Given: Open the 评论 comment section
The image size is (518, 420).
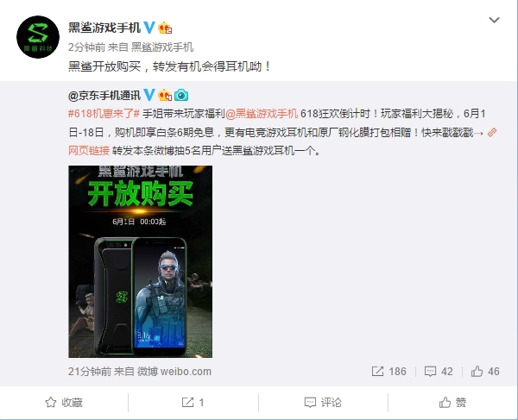Looking at the screenshot, I should (323, 403).
